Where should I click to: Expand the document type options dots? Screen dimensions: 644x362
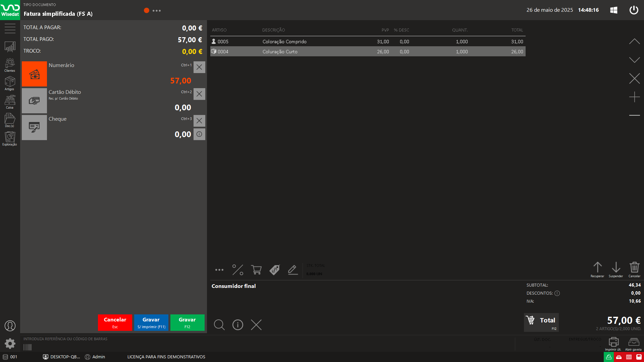(x=157, y=11)
